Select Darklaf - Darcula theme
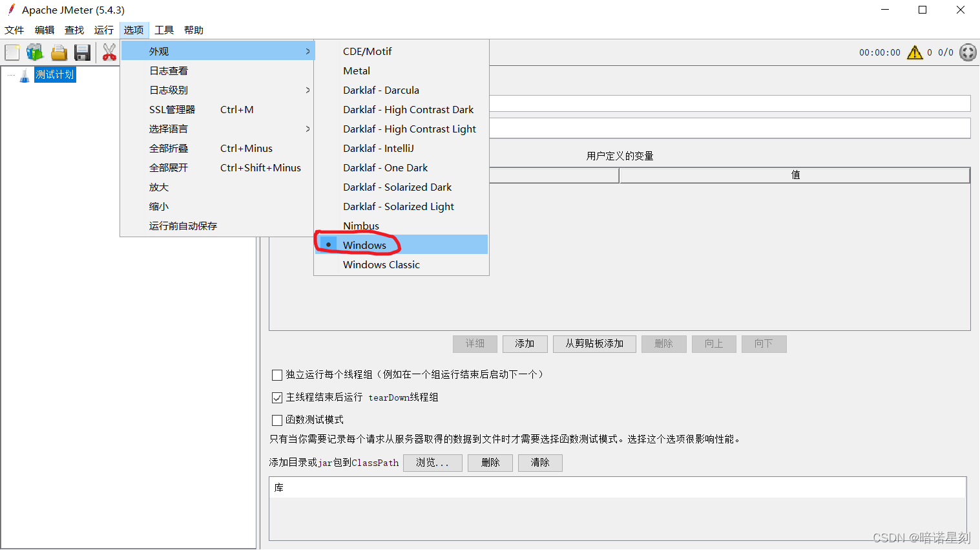 coord(401,90)
